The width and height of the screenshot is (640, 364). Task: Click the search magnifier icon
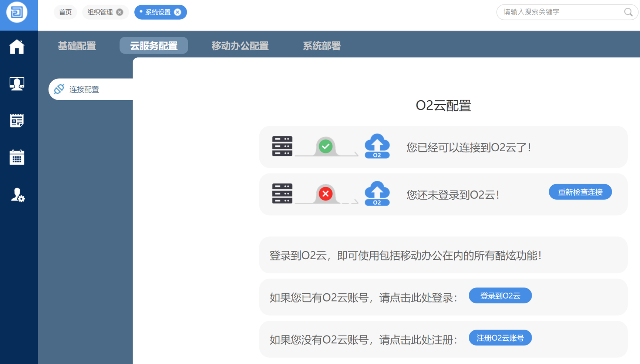click(x=628, y=12)
